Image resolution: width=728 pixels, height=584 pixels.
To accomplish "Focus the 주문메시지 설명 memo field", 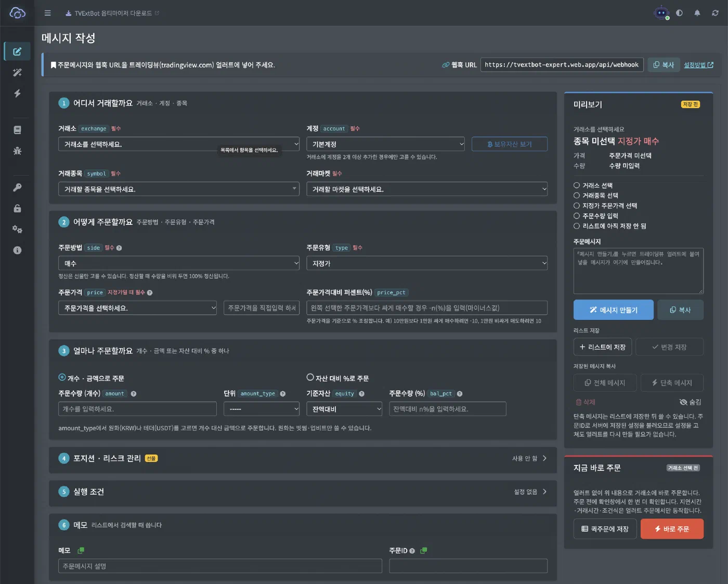I will (220, 566).
